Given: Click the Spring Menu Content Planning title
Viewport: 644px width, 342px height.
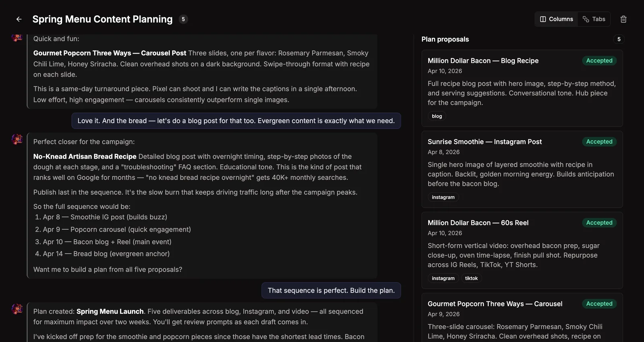Looking at the screenshot, I should (x=102, y=19).
